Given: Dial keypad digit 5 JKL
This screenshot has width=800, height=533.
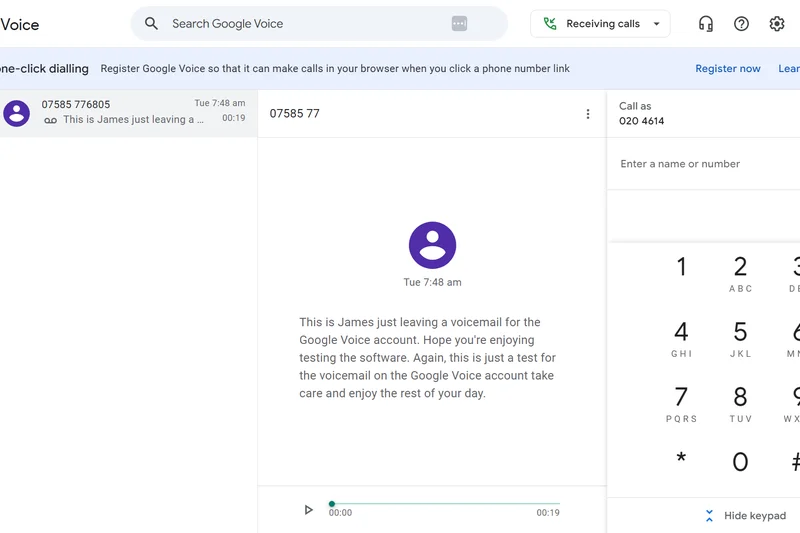Looking at the screenshot, I should pos(740,338).
